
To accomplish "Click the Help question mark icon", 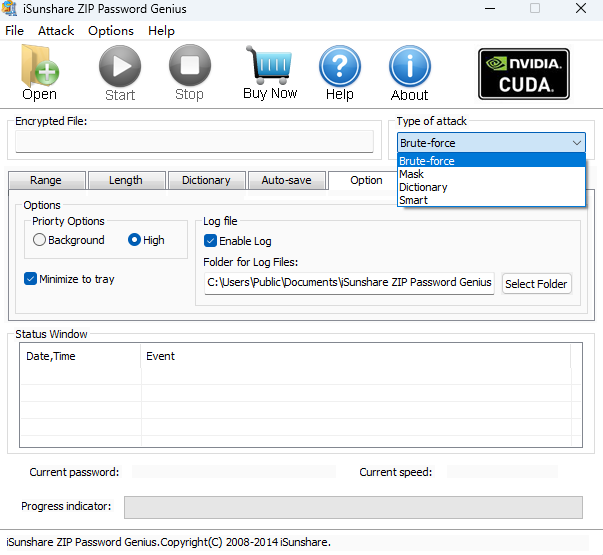I will [340, 66].
